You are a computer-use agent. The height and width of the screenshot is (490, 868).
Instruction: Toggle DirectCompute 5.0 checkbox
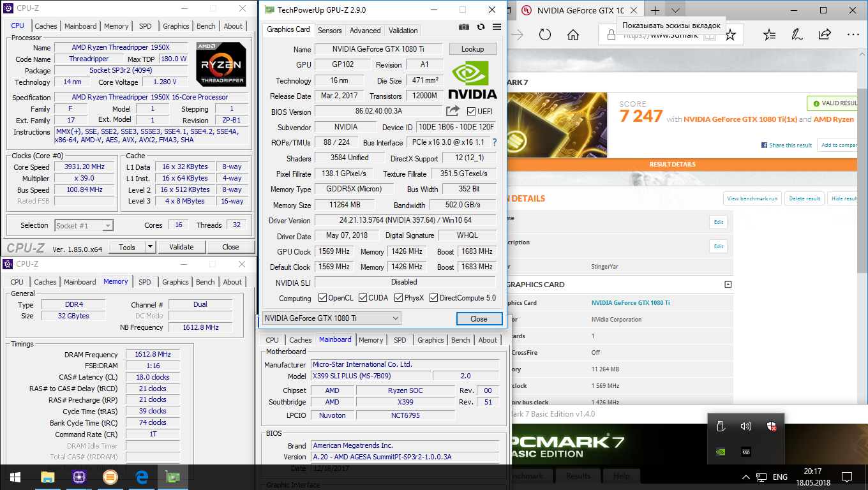(x=433, y=298)
